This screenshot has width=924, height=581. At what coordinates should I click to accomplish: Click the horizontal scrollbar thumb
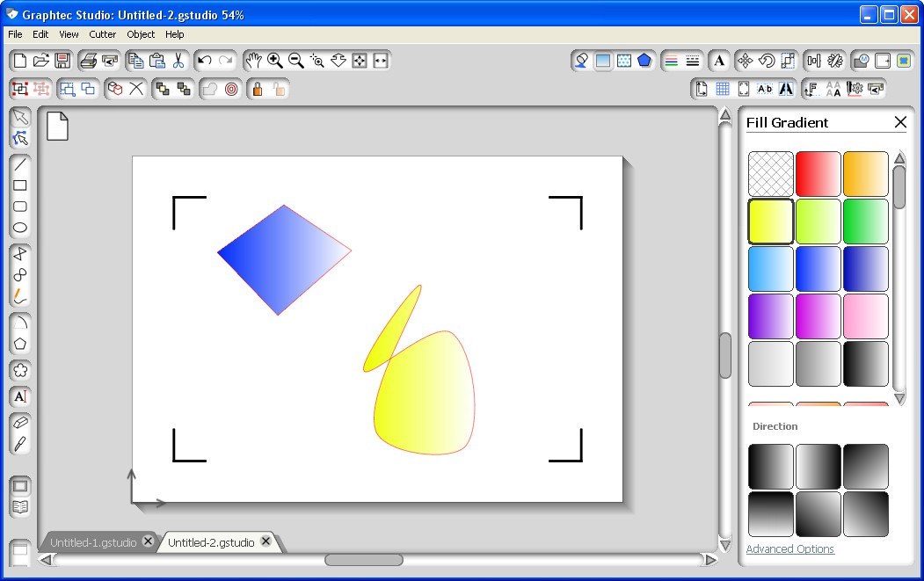point(364,560)
